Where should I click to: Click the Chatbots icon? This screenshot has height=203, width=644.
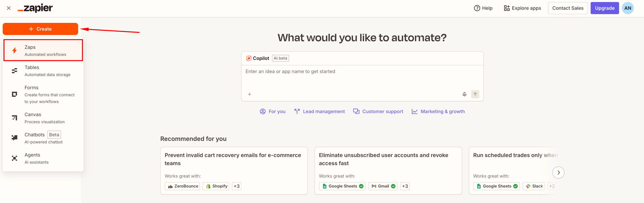click(15, 138)
